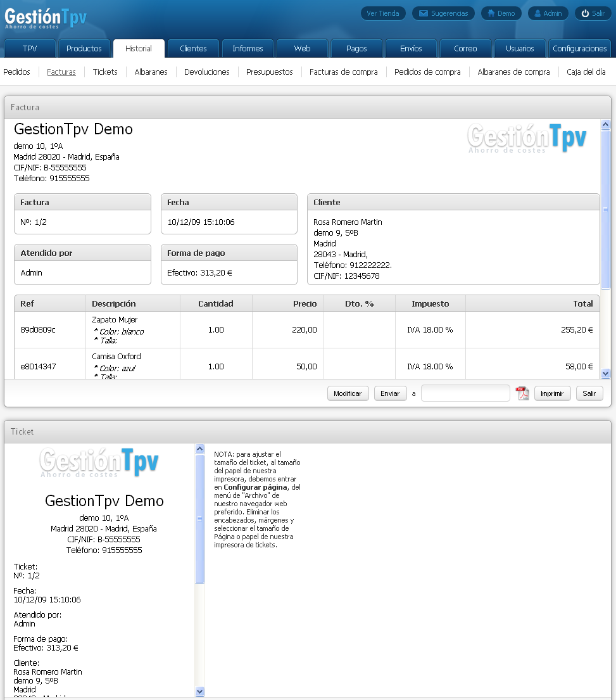Open Pedidos de compra link
616x700 pixels.
(x=427, y=72)
